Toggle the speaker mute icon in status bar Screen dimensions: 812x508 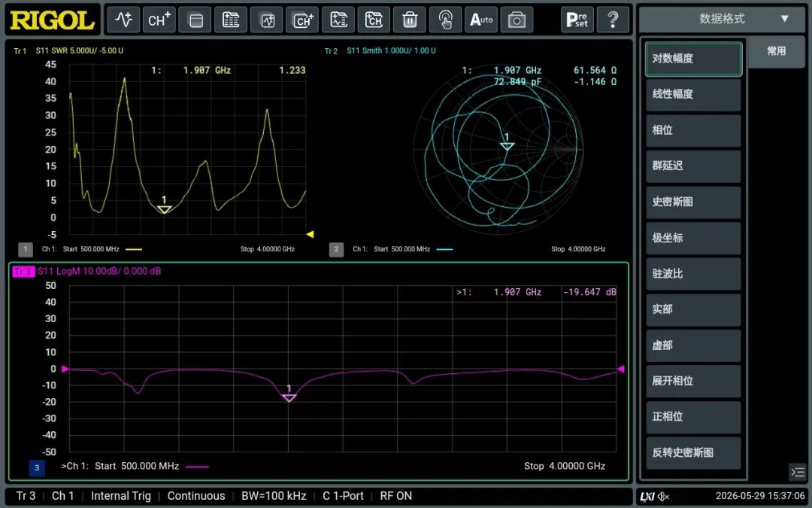[663, 497]
